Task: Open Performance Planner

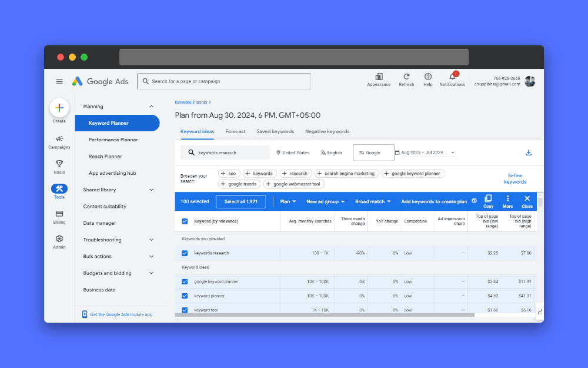Action: click(113, 140)
